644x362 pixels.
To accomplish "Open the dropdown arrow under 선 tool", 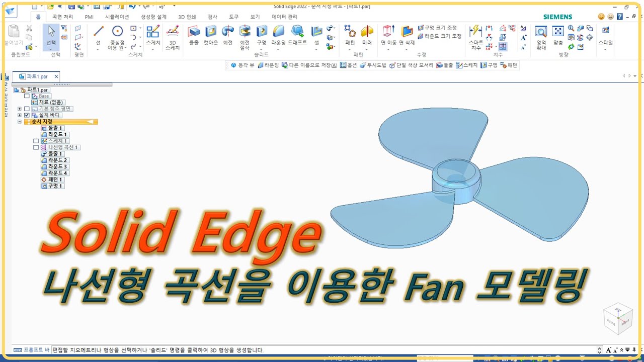I will tap(98, 49).
